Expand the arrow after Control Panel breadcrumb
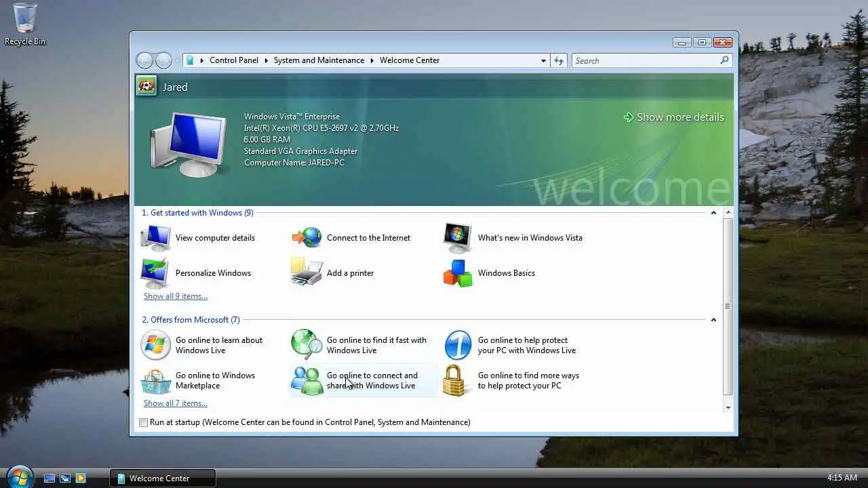This screenshot has width=868, height=488. [266, 60]
